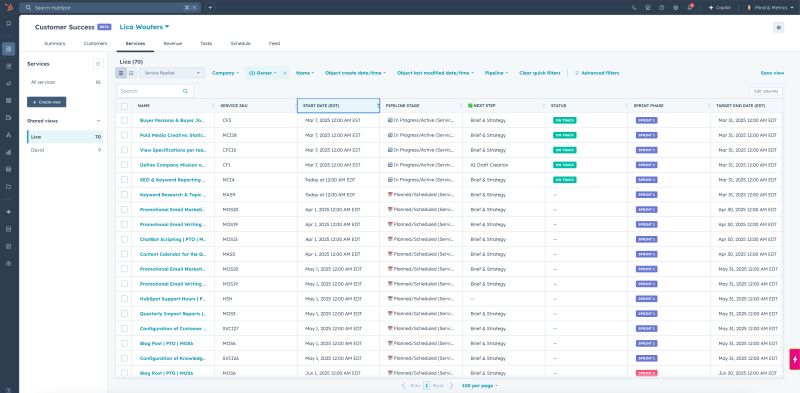Click the Create view button

click(46, 102)
